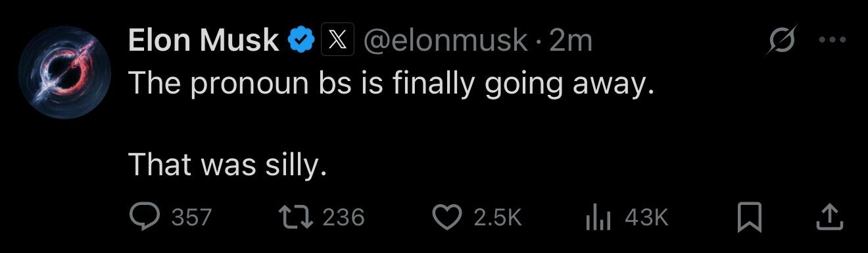Click the repost arrows icon
The height and width of the screenshot is (253, 868).
293,217
